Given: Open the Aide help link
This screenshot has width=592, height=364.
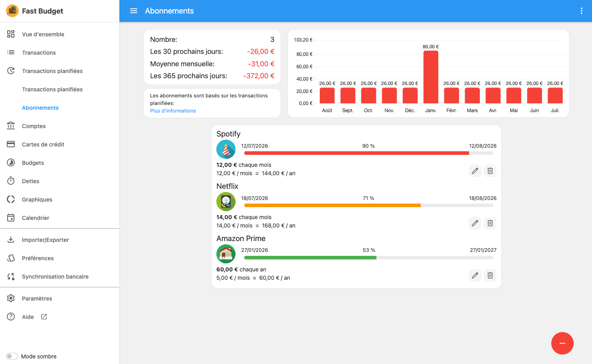Looking at the screenshot, I should point(60,317).
